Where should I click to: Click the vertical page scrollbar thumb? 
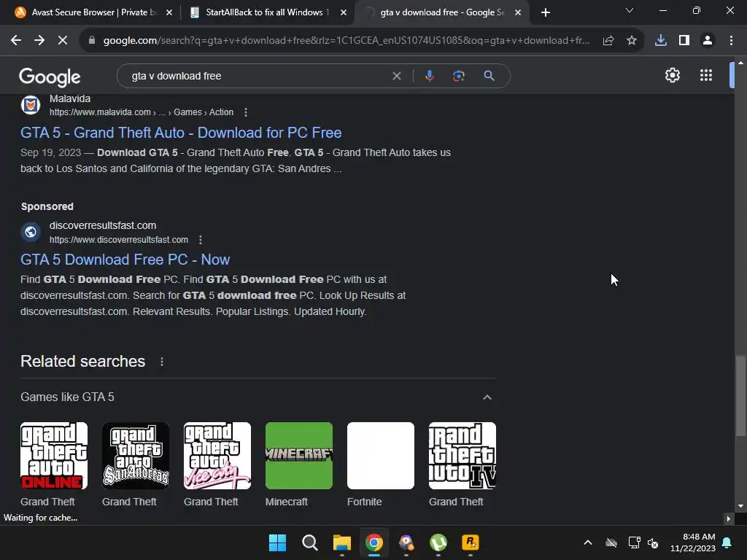click(740, 395)
